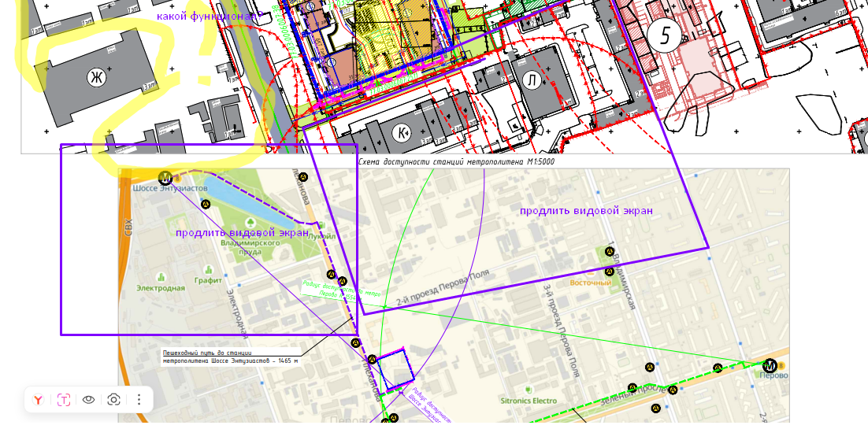Image resolution: width=868 pixels, height=440 pixels.
Task: Click the 'Электродная' place label
Action: 161,288
